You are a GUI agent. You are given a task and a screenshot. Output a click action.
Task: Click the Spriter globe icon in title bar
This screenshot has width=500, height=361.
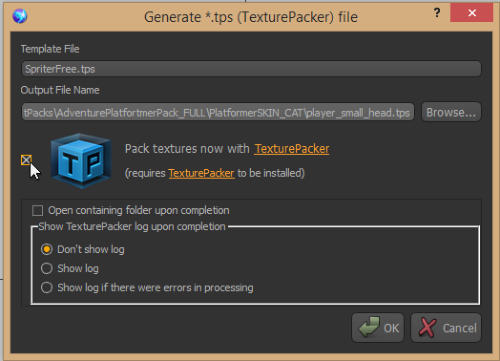click(x=20, y=16)
